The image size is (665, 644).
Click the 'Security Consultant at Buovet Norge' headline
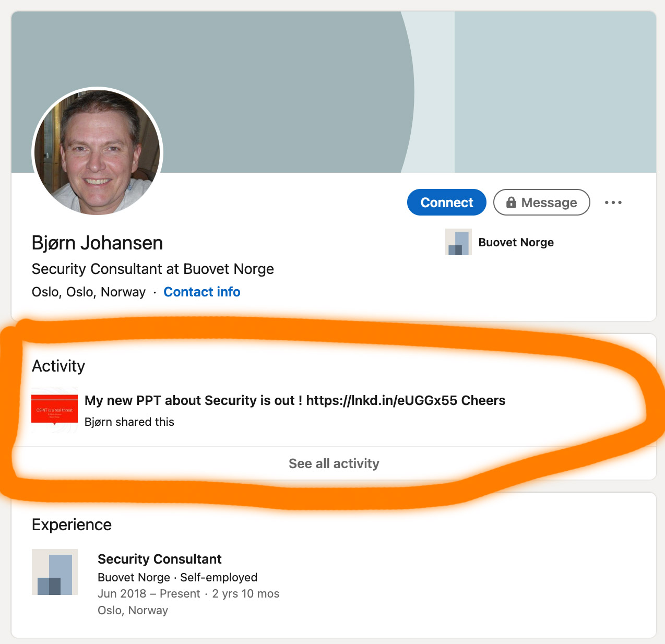(152, 269)
